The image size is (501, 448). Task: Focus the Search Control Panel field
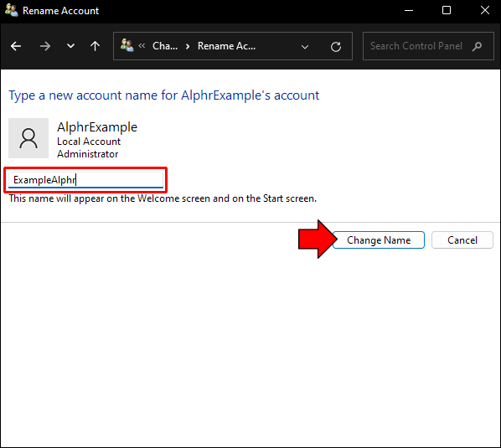[428, 46]
